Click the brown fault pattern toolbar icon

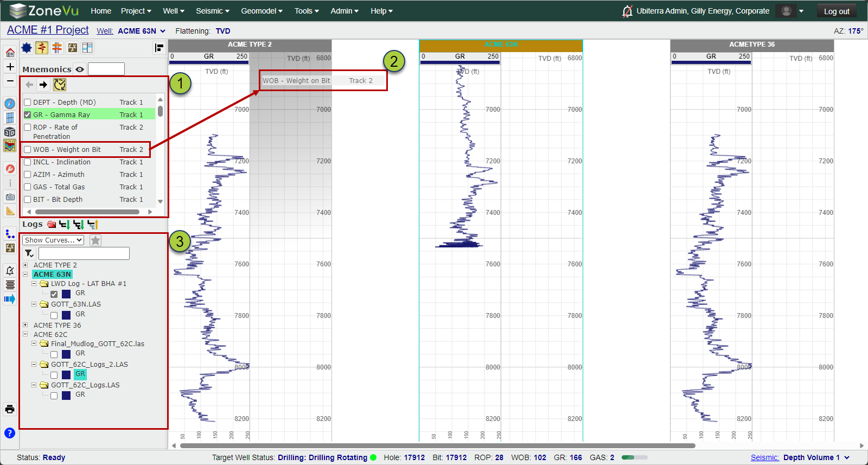click(72, 48)
